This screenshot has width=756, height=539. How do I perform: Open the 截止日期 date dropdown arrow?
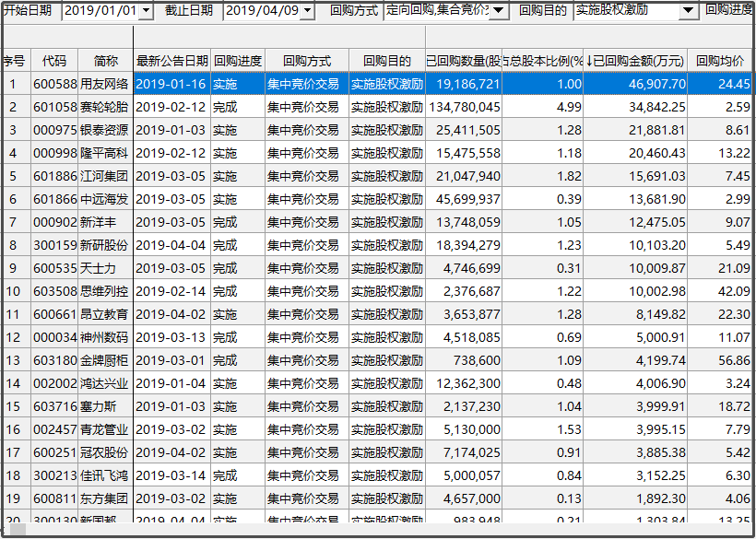(307, 11)
